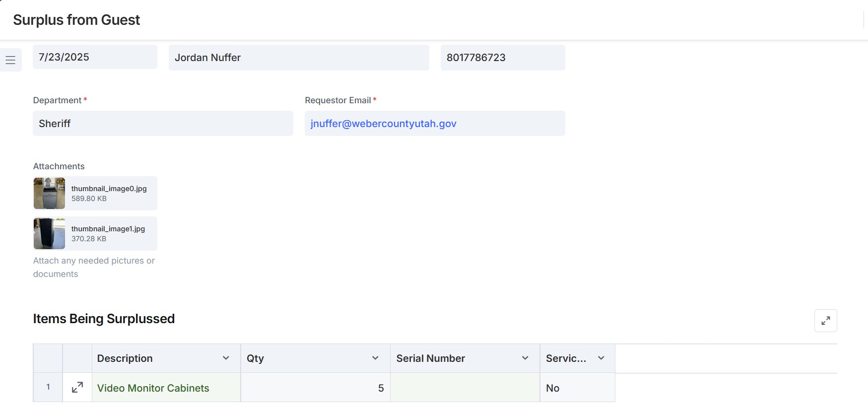Select the Qty cell showing 5
The image size is (868, 410).
pyautogui.click(x=316, y=388)
